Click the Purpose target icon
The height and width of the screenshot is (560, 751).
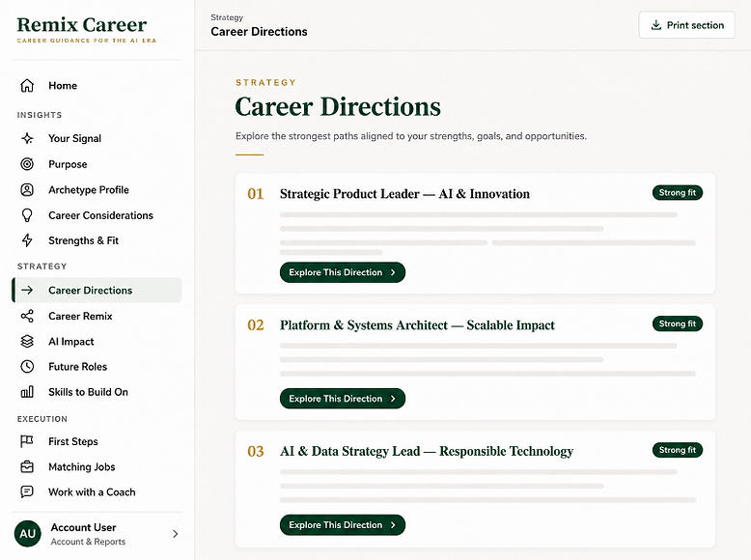click(27, 164)
